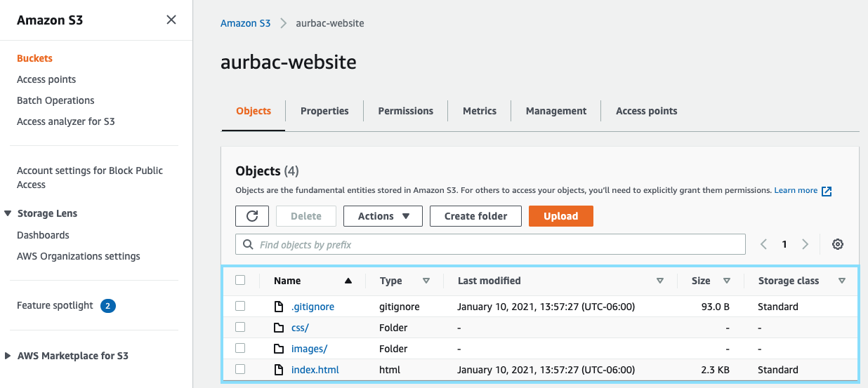868x388 pixels.
Task: Open AWS Organizations settings link
Action: coord(79,256)
